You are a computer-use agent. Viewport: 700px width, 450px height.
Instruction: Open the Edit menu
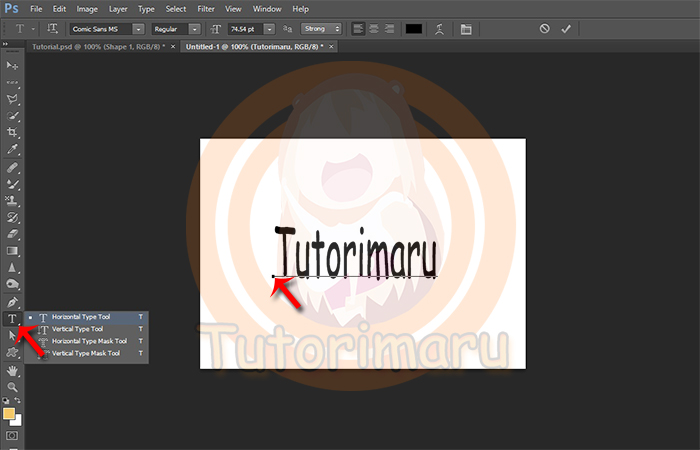tap(59, 9)
